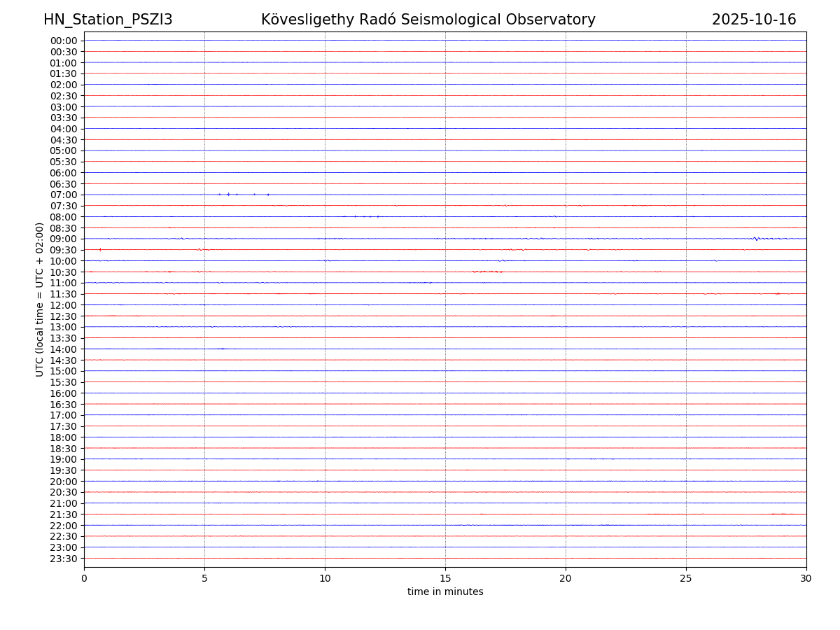The height and width of the screenshot is (630, 840).
Task: Click the 2025-10-16 date label
Action: tap(754, 20)
